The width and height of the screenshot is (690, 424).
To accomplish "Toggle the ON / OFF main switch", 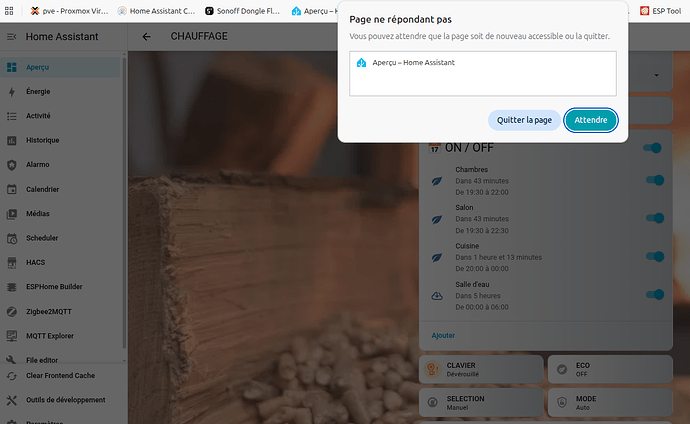I will click(653, 148).
